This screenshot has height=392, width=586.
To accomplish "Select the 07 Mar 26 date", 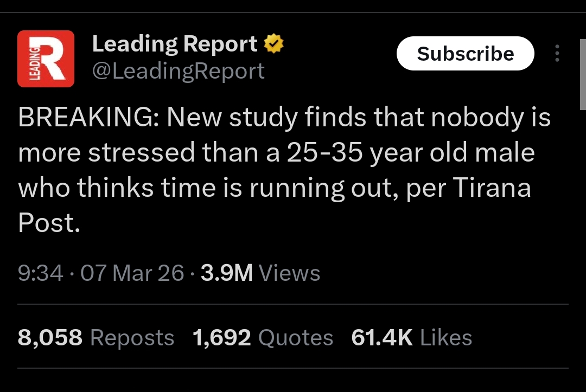I will 132,273.
